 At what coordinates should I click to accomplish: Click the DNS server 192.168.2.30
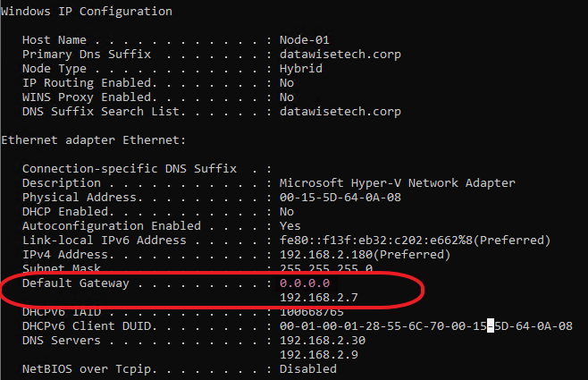coord(323,341)
